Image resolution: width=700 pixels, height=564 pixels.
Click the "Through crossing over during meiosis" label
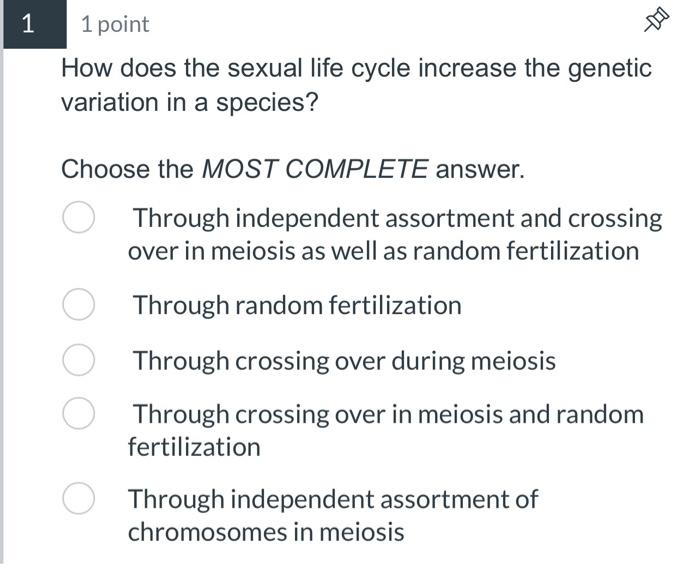coord(344,360)
